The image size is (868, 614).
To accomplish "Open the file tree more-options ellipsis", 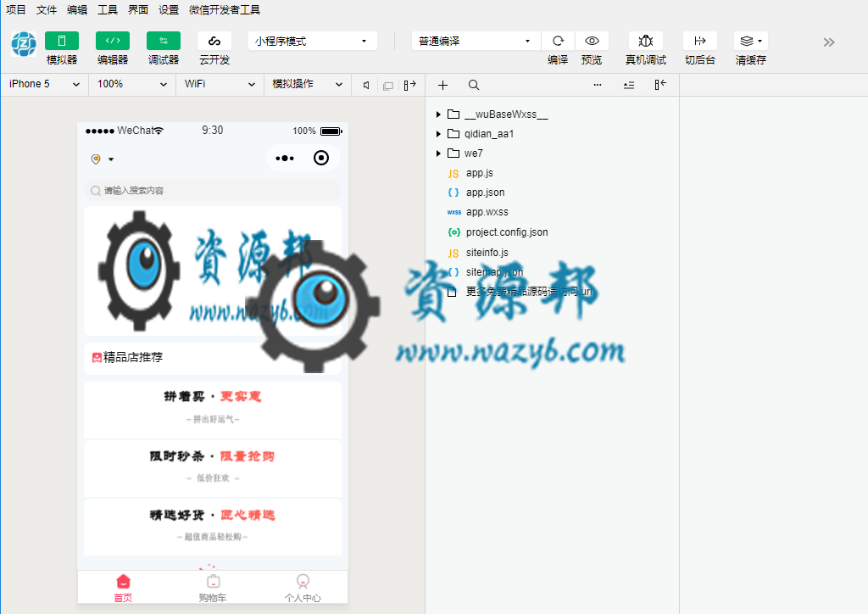I will 598,86.
